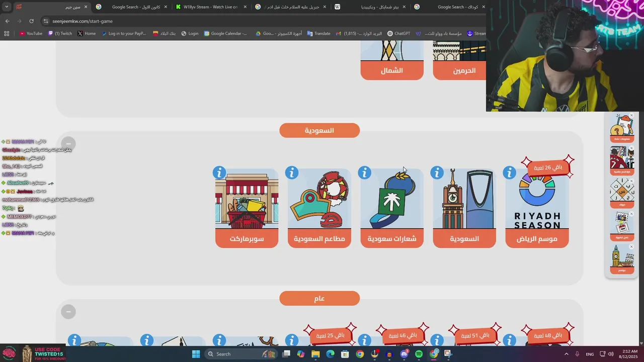The width and height of the screenshot is (644, 362).
Task: Close the W1llyv Stream tab
Action: pos(245,7)
